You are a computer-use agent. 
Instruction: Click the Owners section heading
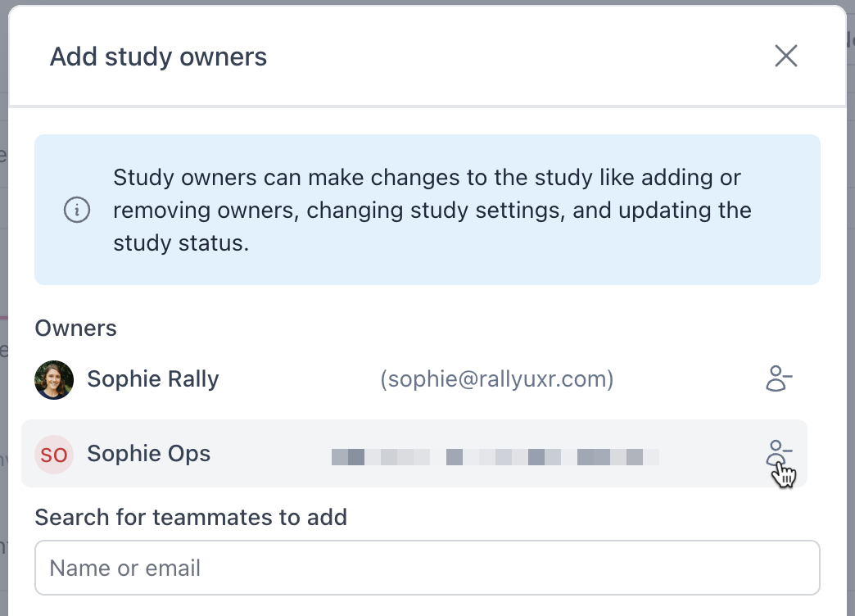[x=75, y=328]
